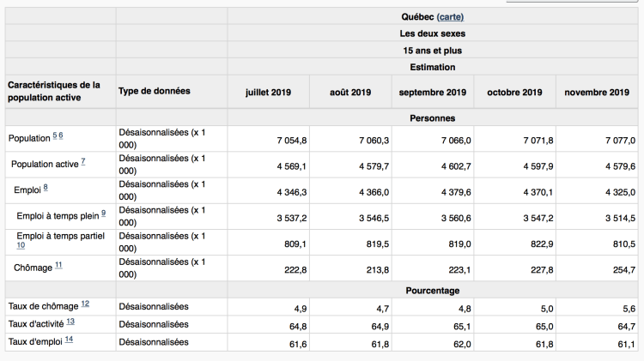
Task: Select the "septembre 2019" column header
Action: [432, 92]
